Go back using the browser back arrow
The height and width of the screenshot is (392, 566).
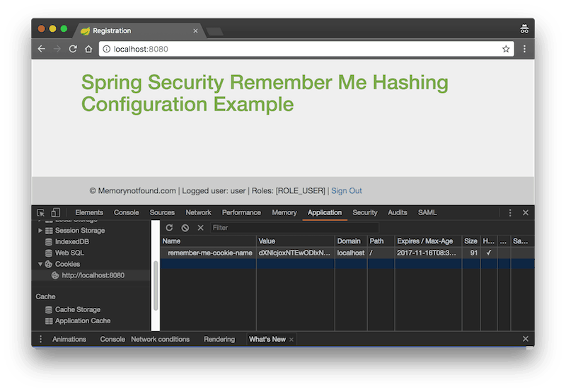pyautogui.click(x=42, y=49)
